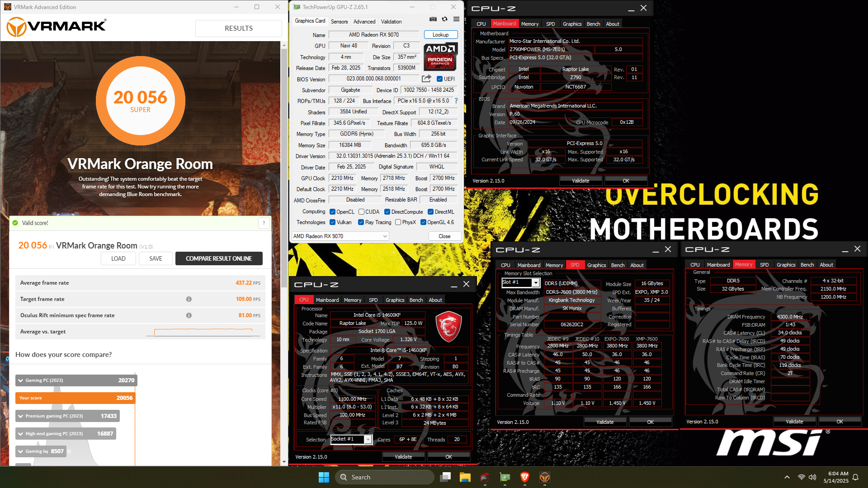The width and height of the screenshot is (868, 488).
Task: Click the VRMark vertical scrollbar down arrow
Action: 284,462
